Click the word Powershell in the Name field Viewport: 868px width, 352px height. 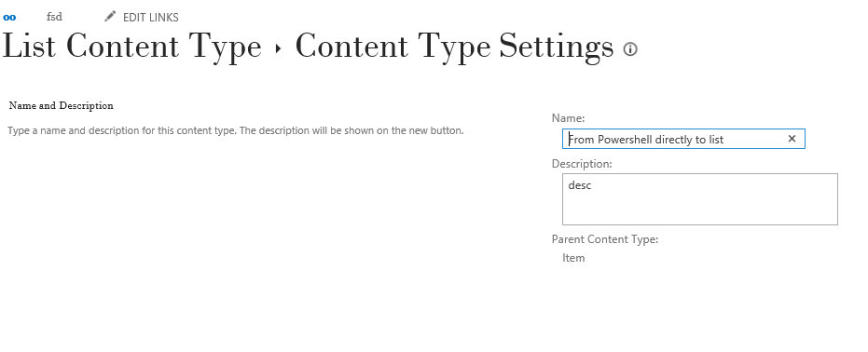pos(625,140)
